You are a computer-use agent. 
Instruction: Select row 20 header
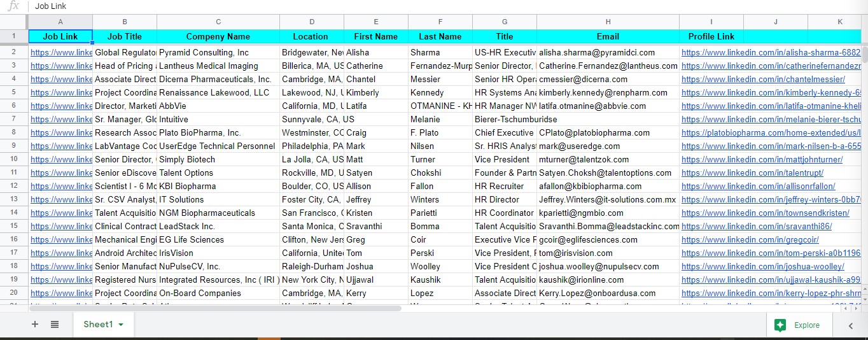click(x=14, y=293)
